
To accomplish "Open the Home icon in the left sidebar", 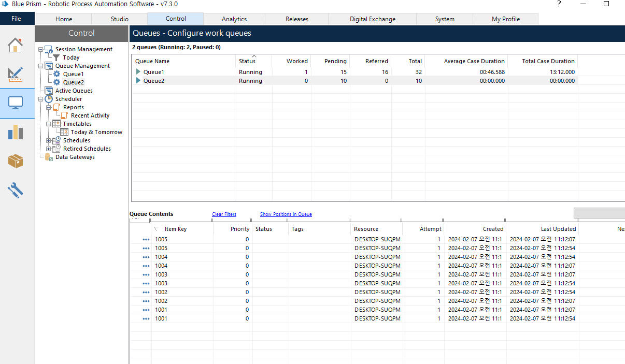I will point(16,45).
